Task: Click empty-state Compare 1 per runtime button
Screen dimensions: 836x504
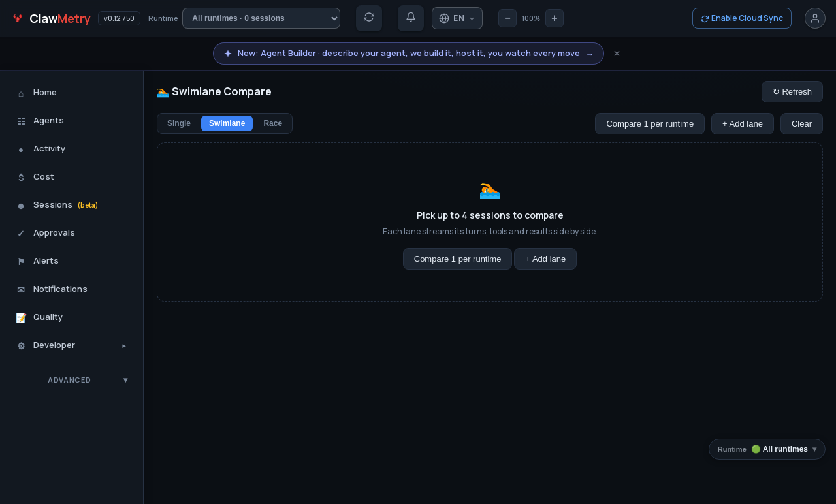Action: tap(457, 259)
